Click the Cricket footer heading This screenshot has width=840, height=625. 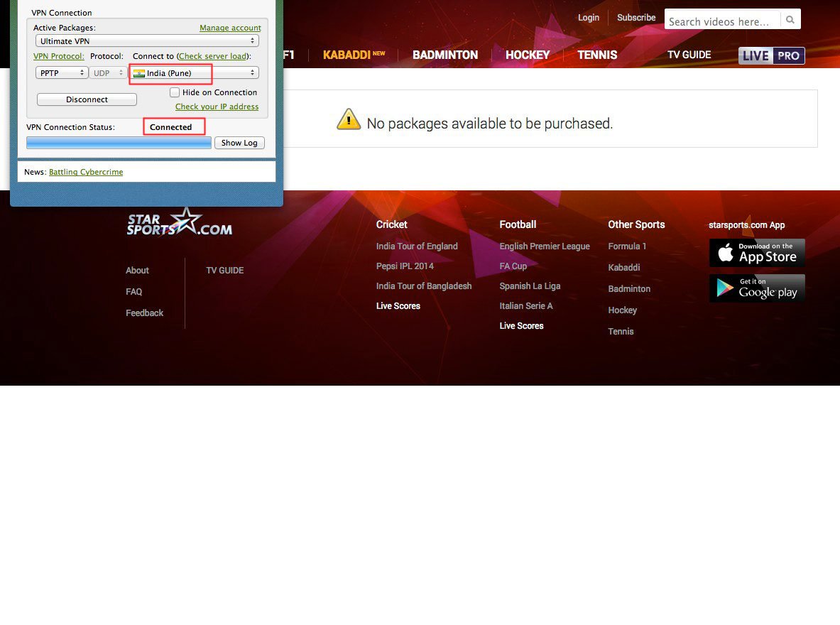click(392, 224)
